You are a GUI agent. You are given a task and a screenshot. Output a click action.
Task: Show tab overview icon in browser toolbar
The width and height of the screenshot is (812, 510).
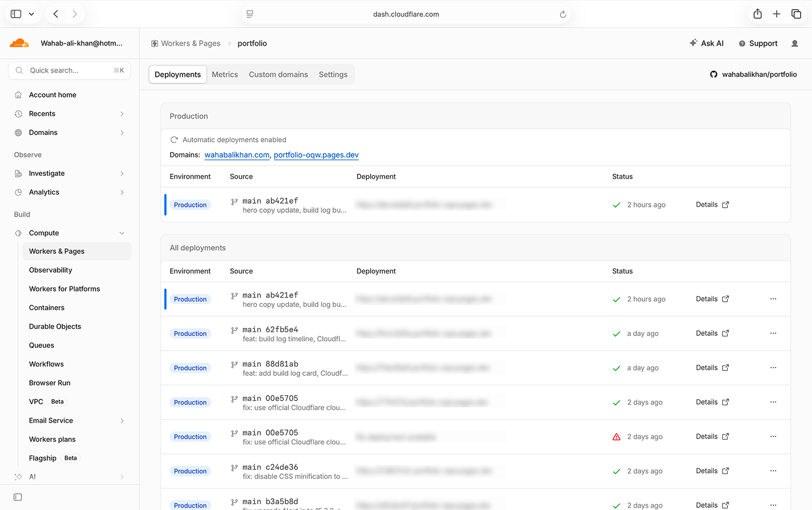[796, 14]
